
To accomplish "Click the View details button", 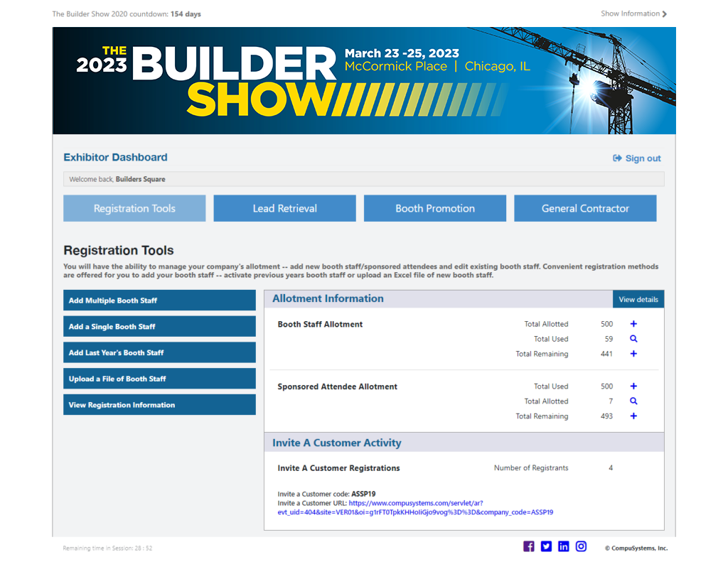I will (x=638, y=298).
